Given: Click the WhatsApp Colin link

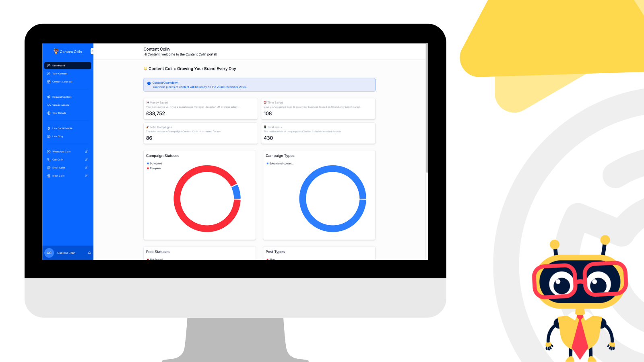Looking at the screenshot, I should click(x=68, y=152).
